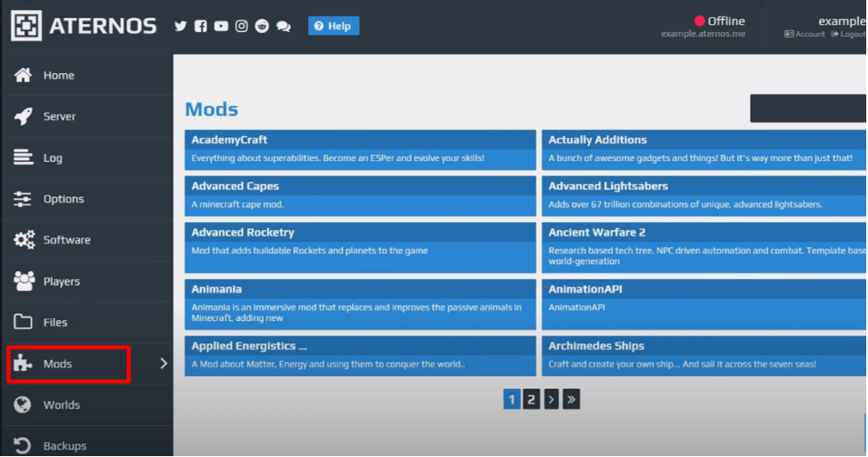This screenshot has width=868, height=457.
Task: Open the Actually Additions mod card
Action: click(x=705, y=149)
